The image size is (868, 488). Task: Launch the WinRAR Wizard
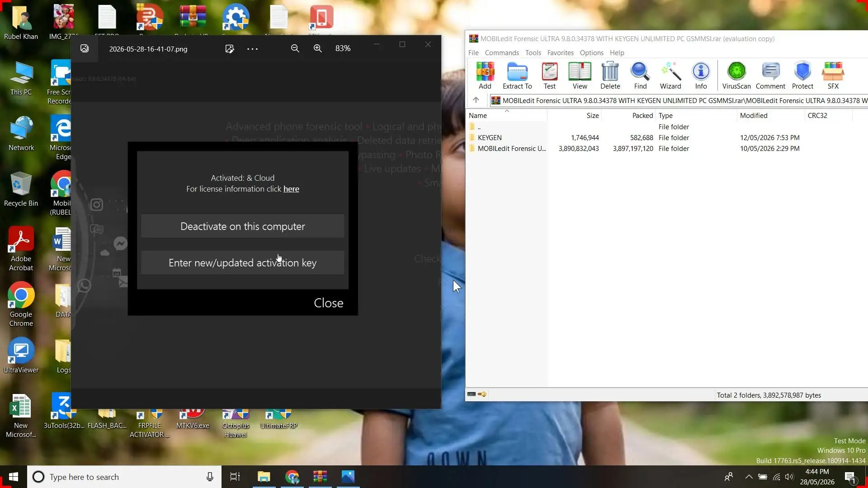coord(670,75)
